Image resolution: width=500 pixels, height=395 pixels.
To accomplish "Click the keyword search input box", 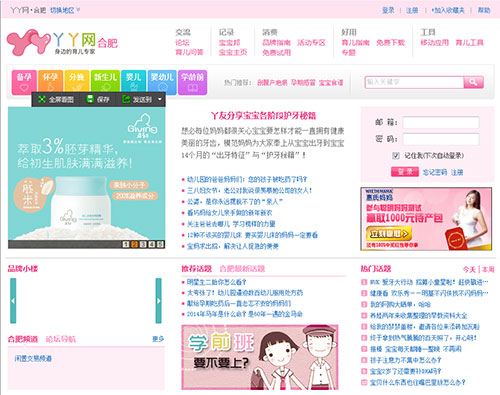I will (x=414, y=82).
